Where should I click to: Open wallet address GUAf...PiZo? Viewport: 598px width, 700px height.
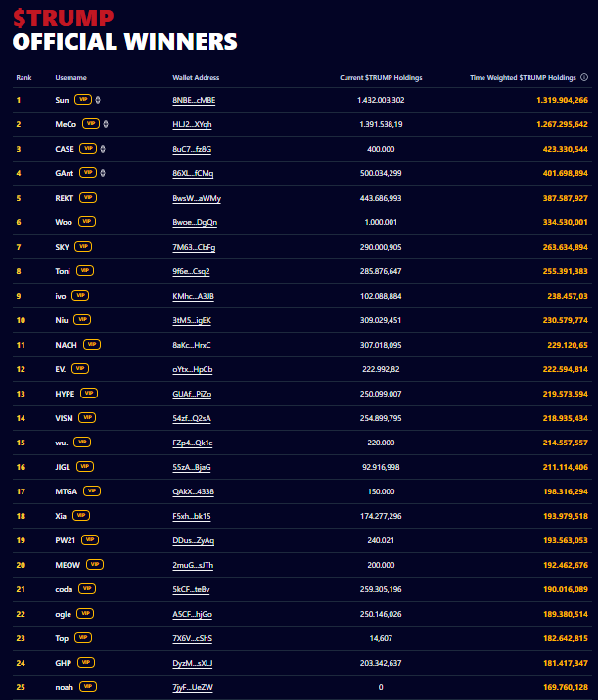(x=192, y=394)
